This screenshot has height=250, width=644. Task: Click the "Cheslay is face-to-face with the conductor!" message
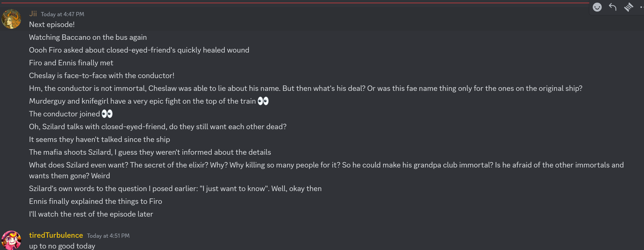pos(101,75)
